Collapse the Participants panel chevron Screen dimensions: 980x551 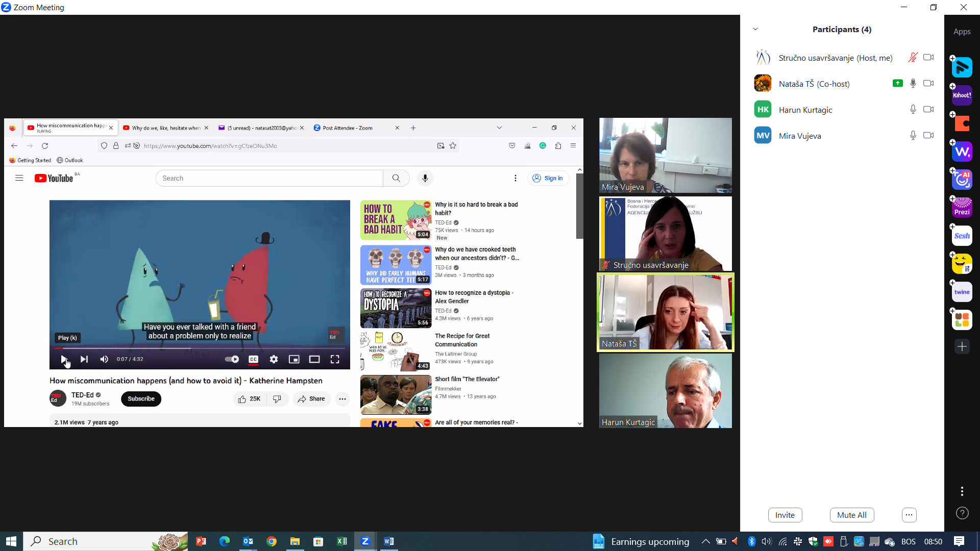[x=755, y=30]
